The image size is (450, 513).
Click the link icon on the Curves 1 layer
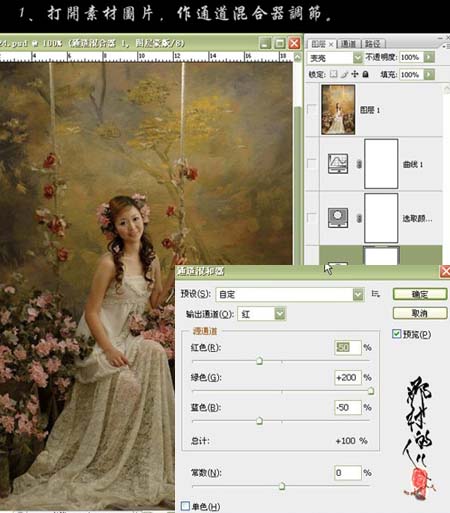pos(359,164)
